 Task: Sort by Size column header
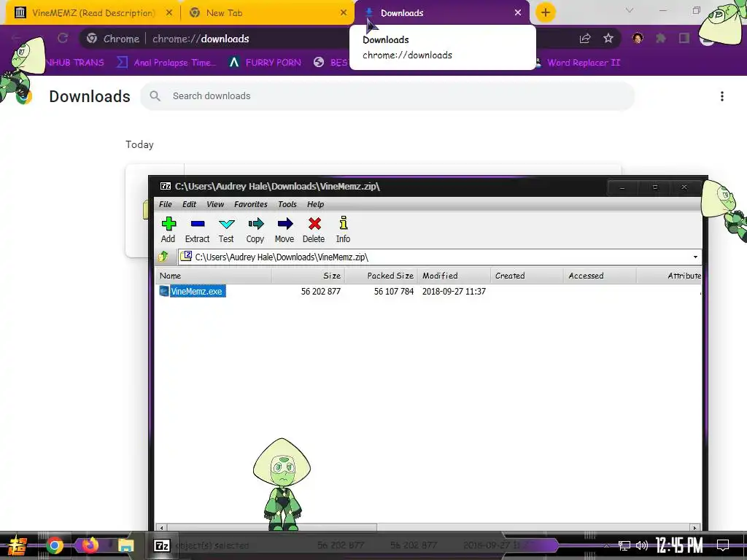click(x=308, y=276)
